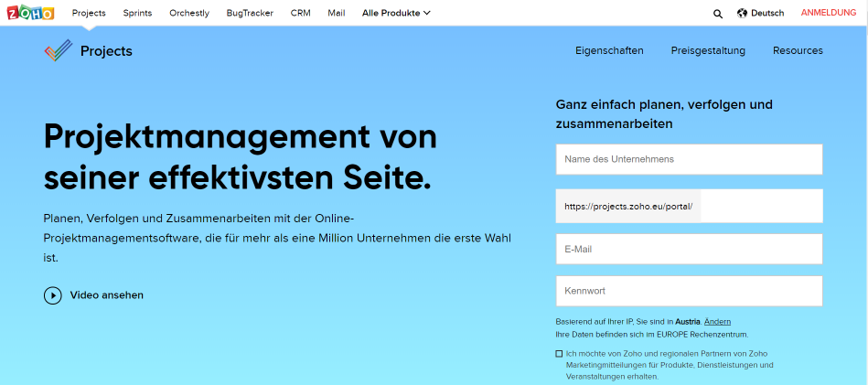Click the EUROPE Rechenzentrum notice text
Screen dimensions: 868x385
pos(652,335)
